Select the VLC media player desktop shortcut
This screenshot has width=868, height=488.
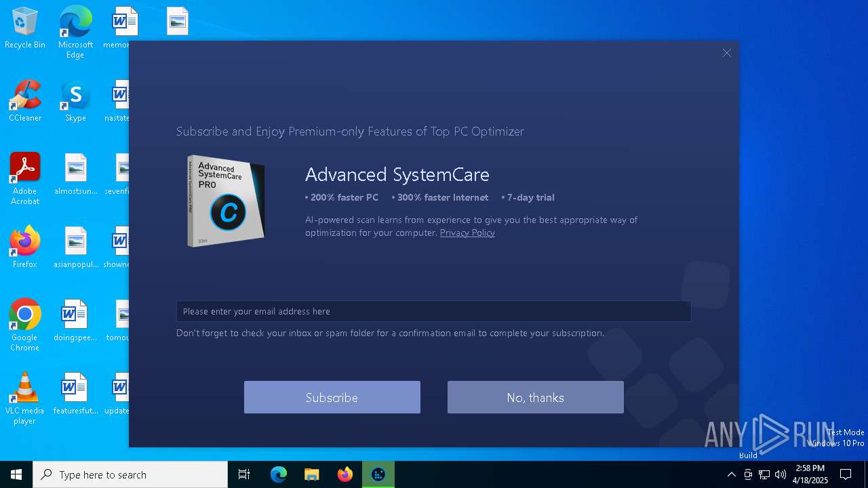click(25, 399)
